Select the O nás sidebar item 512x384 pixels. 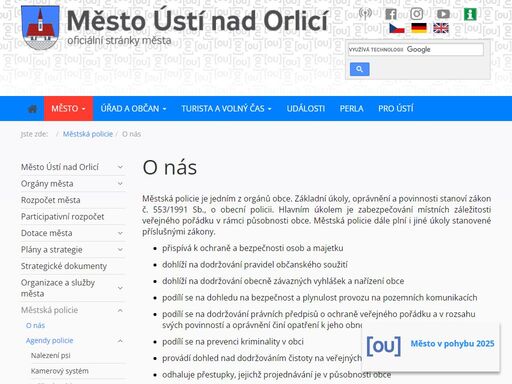(x=35, y=325)
